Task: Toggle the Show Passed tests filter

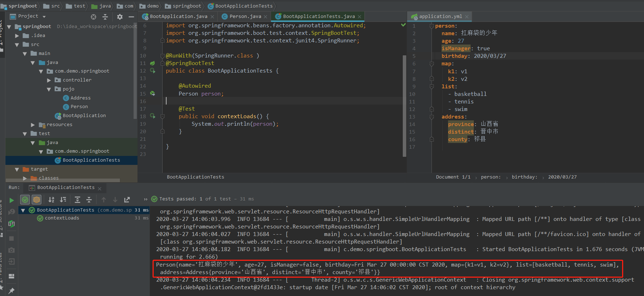Action: [25, 199]
